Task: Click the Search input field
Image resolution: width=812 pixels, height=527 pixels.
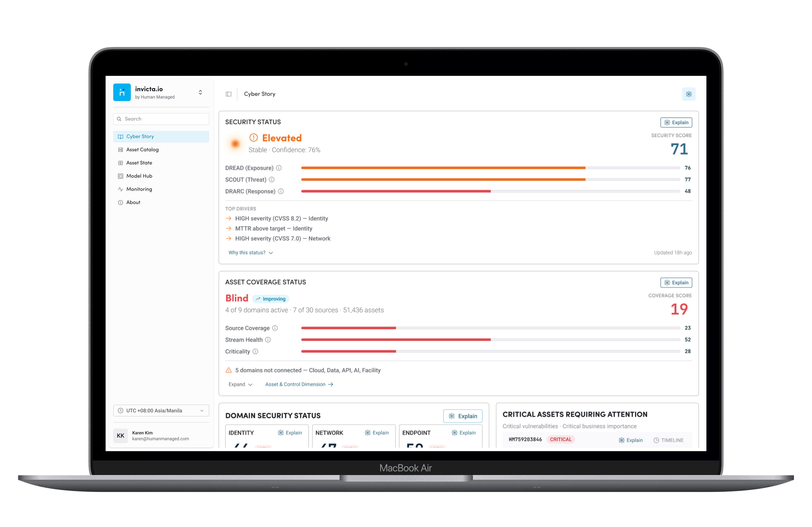Action: click(161, 119)
